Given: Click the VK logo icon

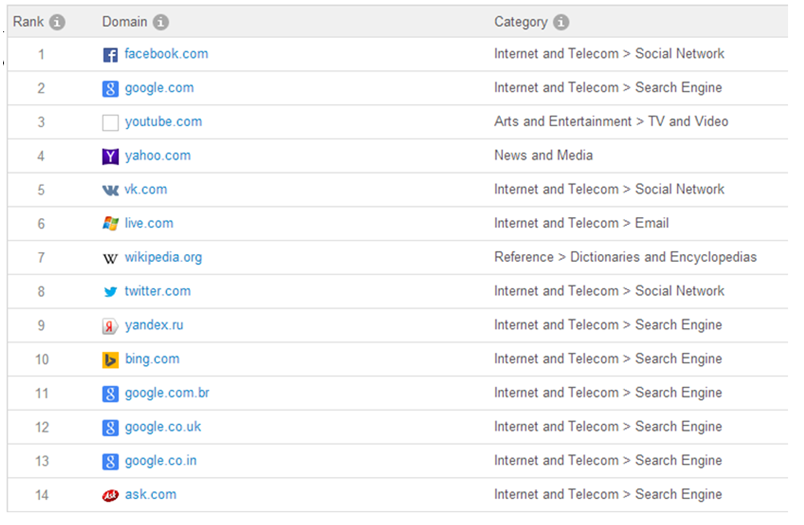Looking at the screenshot, I should (110, 190).
